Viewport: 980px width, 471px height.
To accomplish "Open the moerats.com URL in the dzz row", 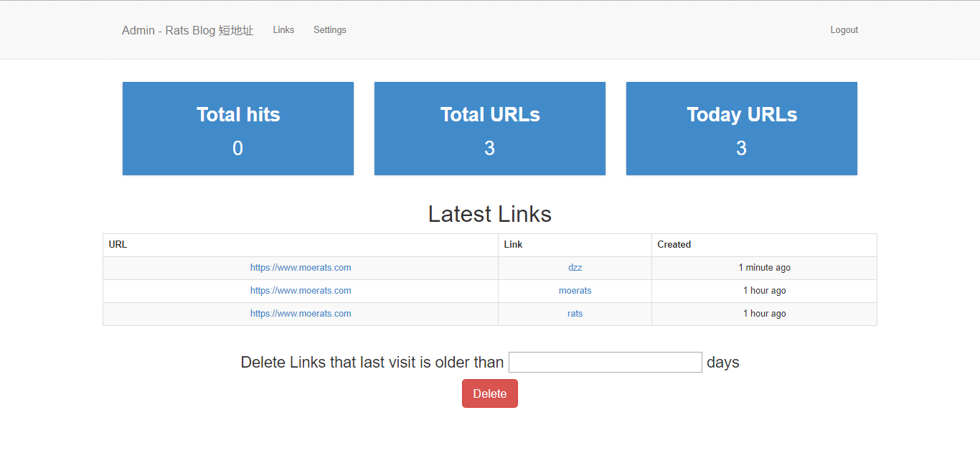I will click(301, 268).
